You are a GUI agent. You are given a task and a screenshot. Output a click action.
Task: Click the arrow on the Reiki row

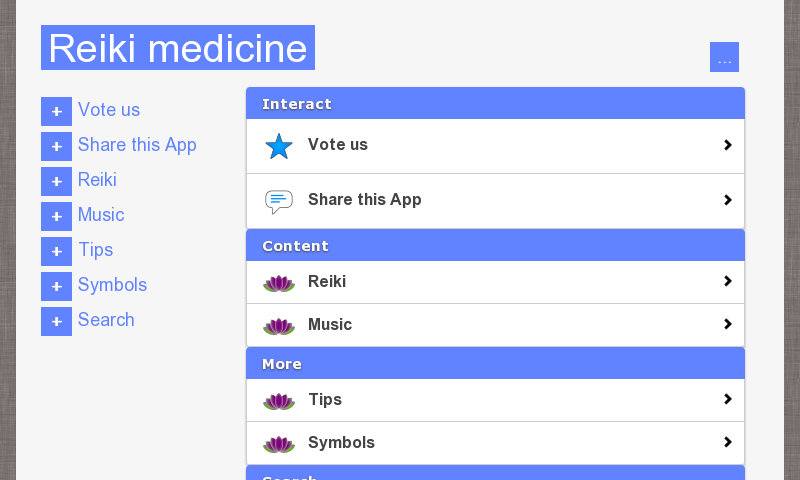[728, 282]
